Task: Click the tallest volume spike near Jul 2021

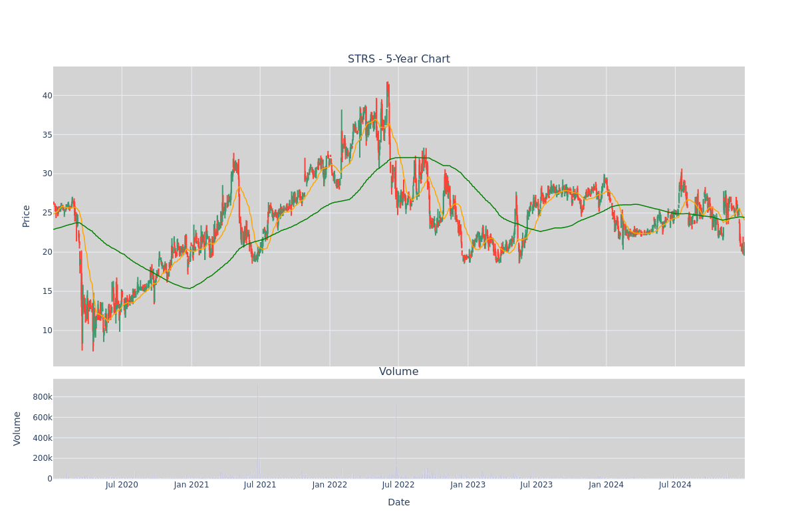Action: point(257,431)
